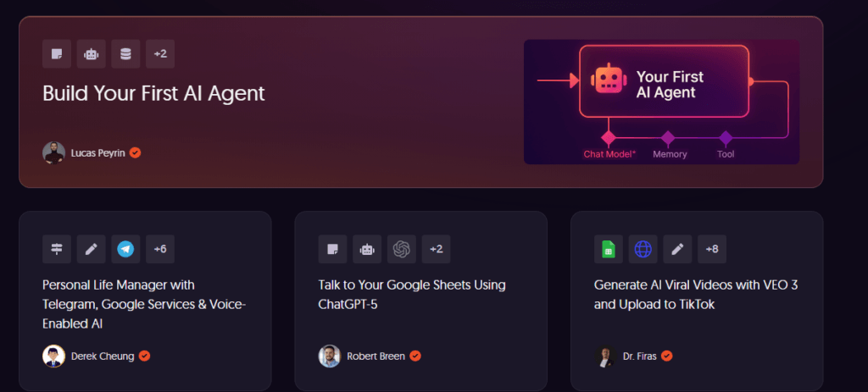This screenshot has height=392, width=868.
Task: Click database icon on Build Your First AI Agent card
Action: click(x=125, y=54)
